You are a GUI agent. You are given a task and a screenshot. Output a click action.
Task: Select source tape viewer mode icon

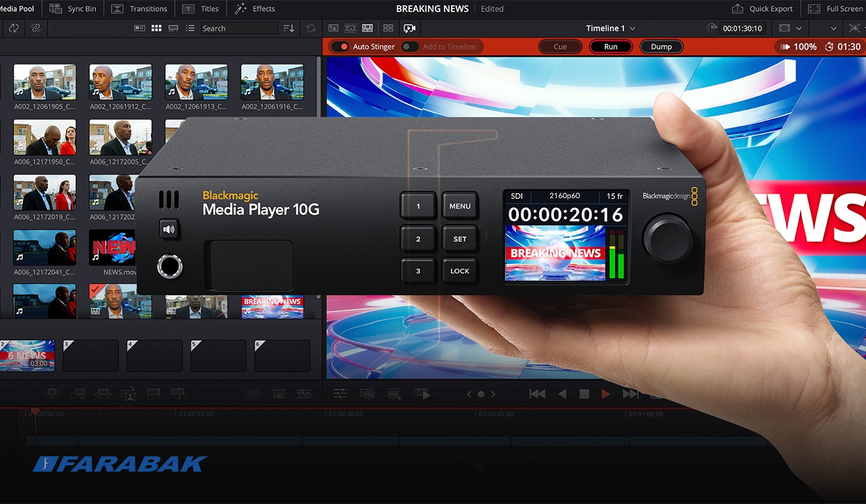[350, 28]
